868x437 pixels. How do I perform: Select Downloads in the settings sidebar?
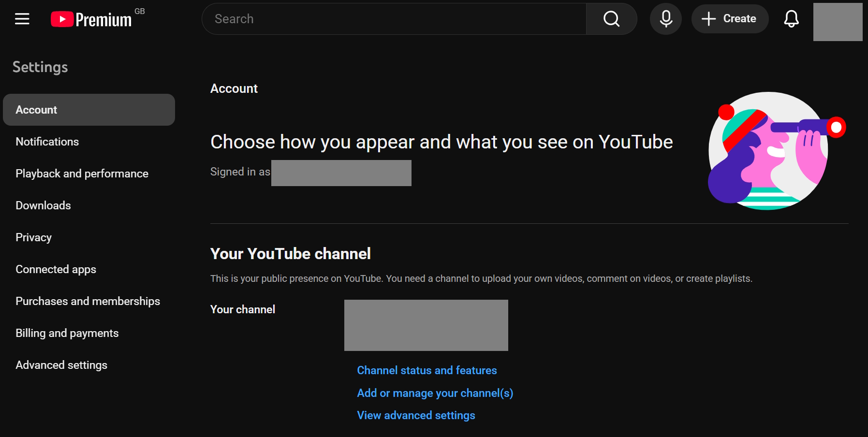click(43, 205)
